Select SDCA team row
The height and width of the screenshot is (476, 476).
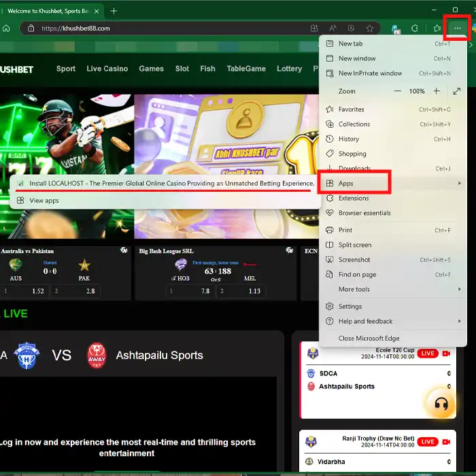point(379,373)
